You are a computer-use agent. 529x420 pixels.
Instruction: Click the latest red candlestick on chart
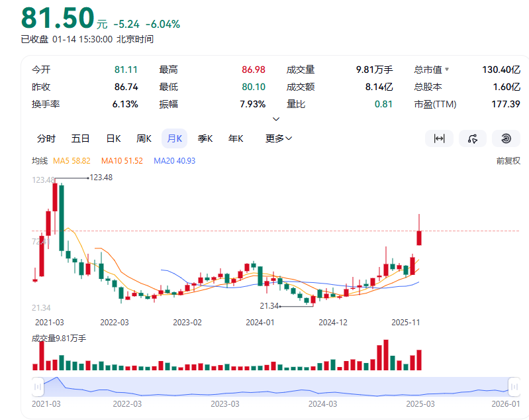click(419, 237)
